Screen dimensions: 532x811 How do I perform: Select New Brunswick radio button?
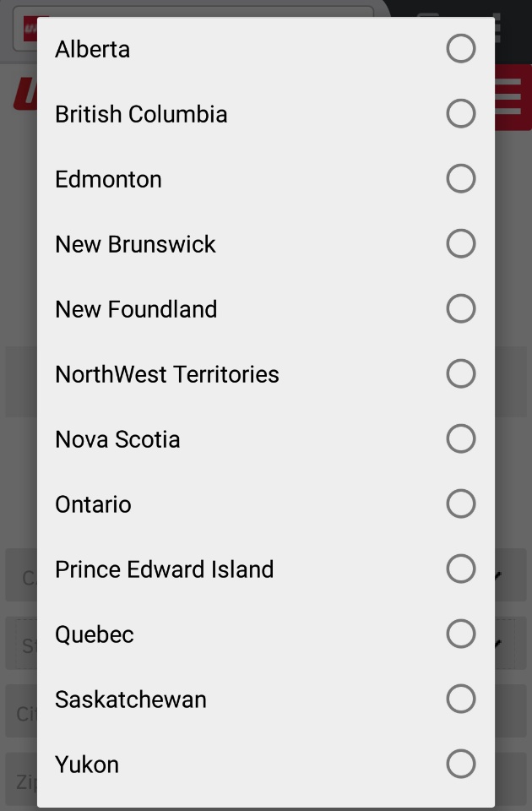point(460,244)
